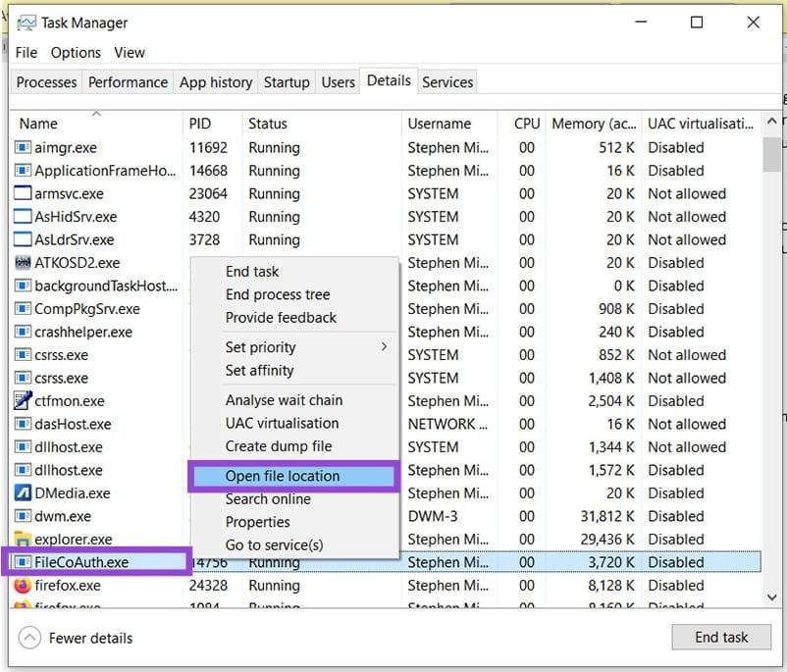Image resolution: width=787 pixels, height=672 pixels.
Task: Select Open file location in context menu
Action: (283, 476)
